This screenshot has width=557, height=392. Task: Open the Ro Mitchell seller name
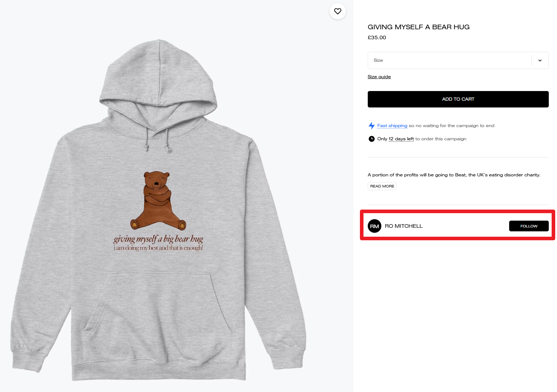pos(403,226)
